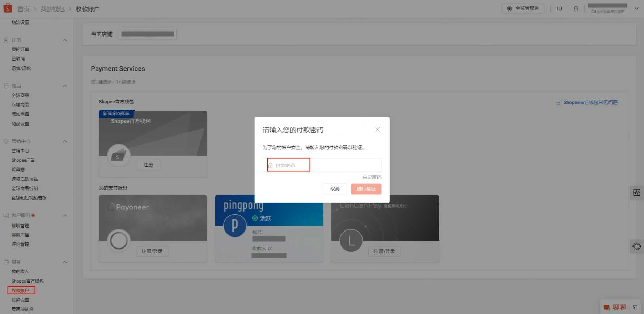Open Shopee官方钱包 in sidebar
Image resolution: width=644 pixels, height=314 pixels.
27,281
